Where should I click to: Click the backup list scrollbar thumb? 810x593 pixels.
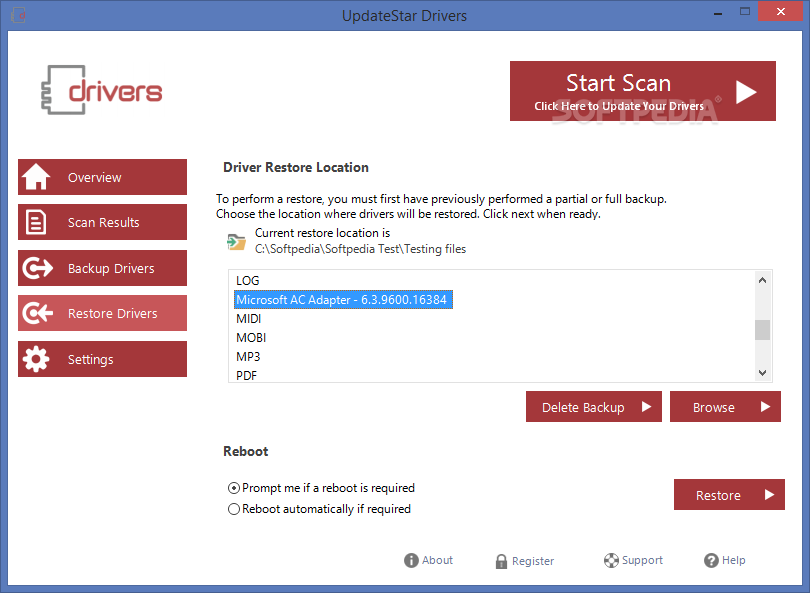(x=762, y=330)
